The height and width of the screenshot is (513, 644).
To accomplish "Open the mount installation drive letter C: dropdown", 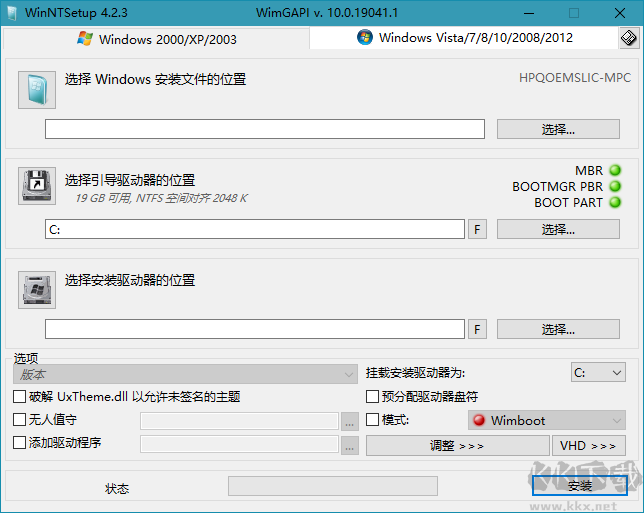I will (598, 373).
